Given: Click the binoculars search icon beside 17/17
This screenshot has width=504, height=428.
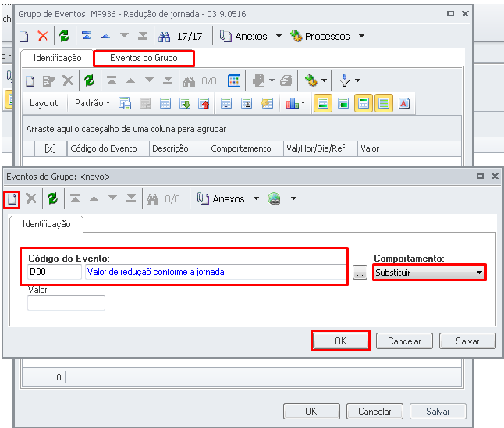Looking at the screenshot, I should click(x=165, y=37).
